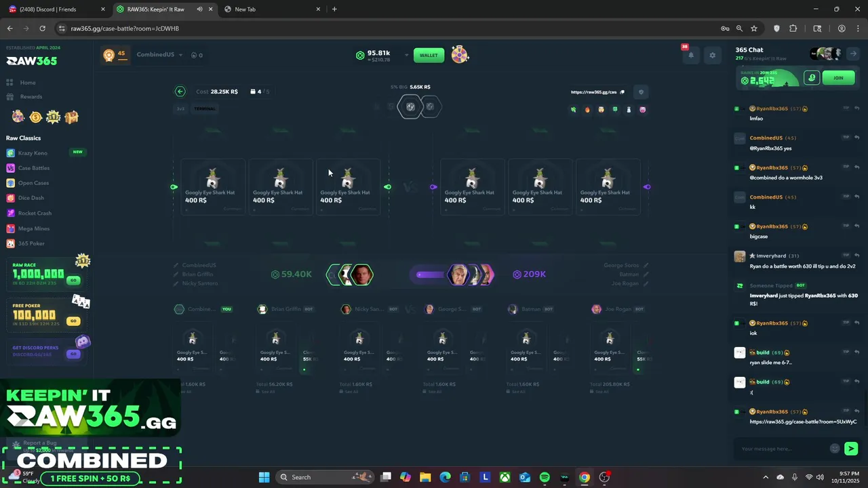
Task: Open the notifications bell
Action: pos(691,56)
